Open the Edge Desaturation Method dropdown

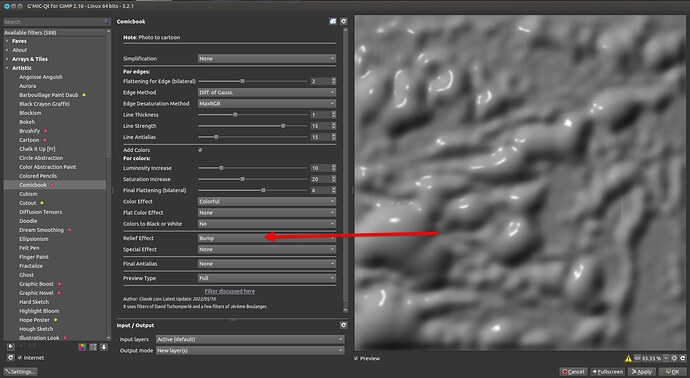point(267,103)
